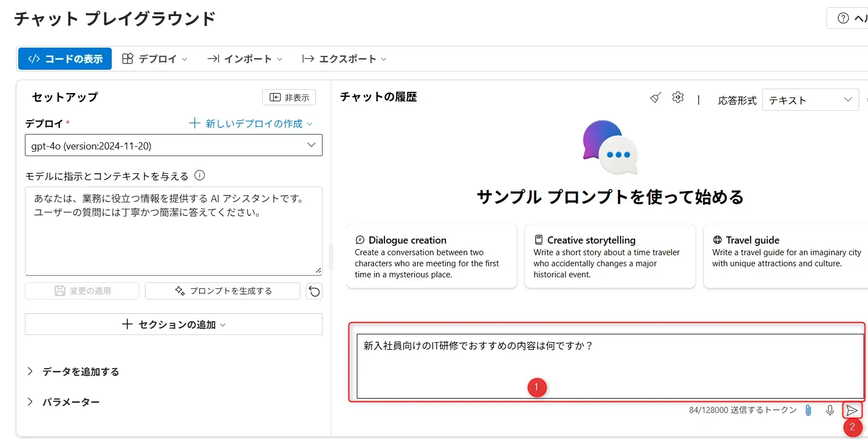
Task: Click the View code (コードの表示) button
Action: tap(65, 59)
